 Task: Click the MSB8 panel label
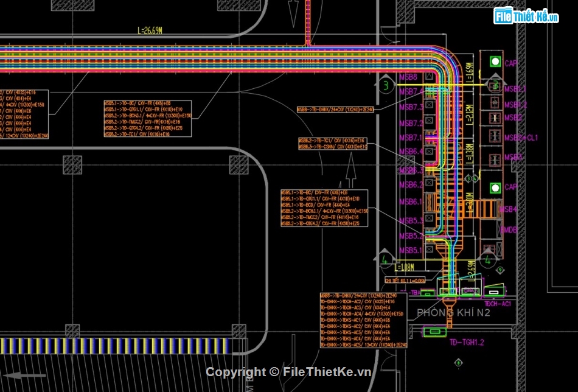pos(408,77)
